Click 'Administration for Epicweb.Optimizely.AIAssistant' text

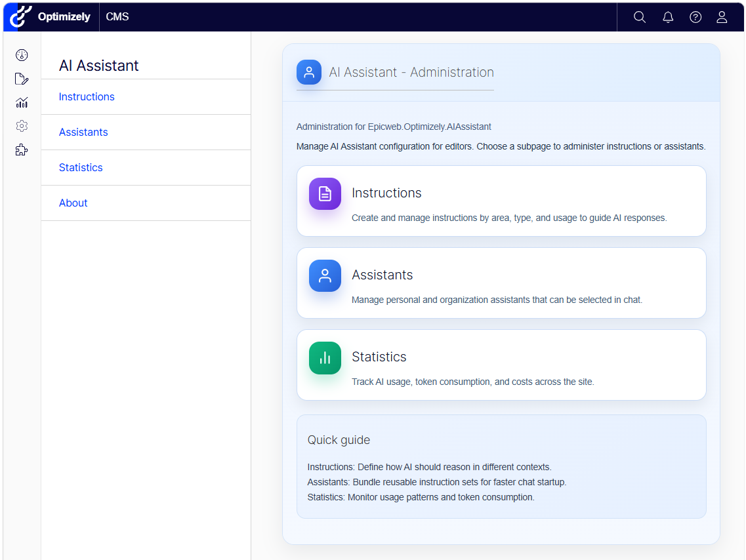[394, 127]
